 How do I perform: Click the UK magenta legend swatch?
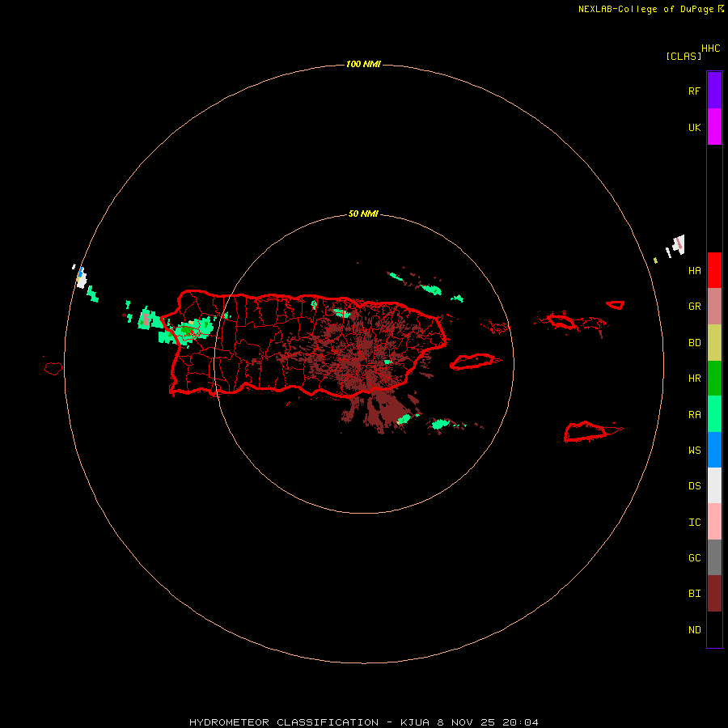coord(714,127)
